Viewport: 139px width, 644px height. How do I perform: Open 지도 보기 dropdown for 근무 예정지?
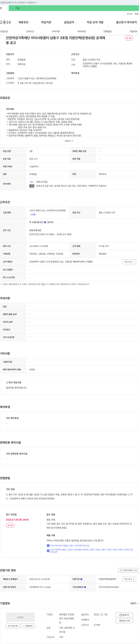click(129, 262)
